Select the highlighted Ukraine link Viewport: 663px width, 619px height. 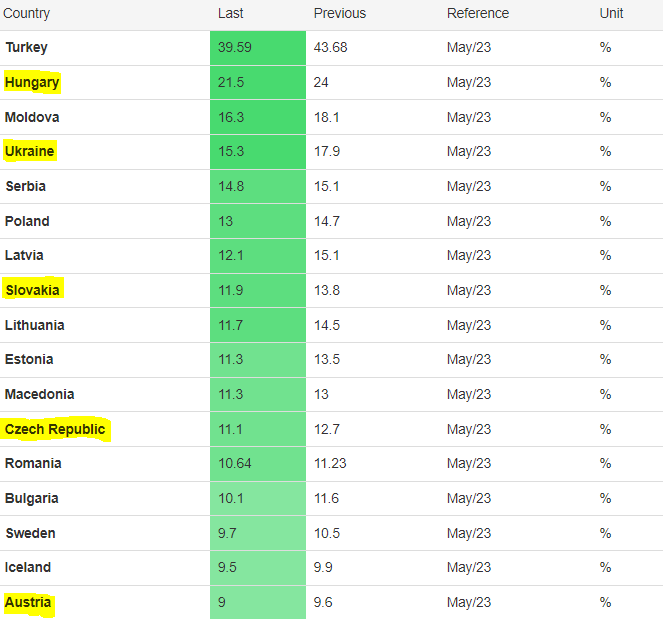[30, 151]
